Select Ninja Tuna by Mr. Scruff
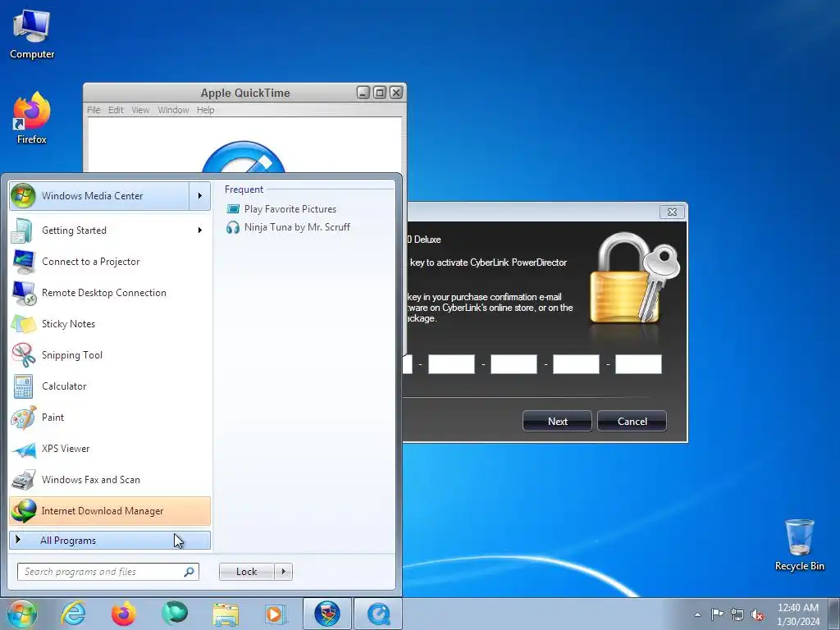 click(288, 227)
